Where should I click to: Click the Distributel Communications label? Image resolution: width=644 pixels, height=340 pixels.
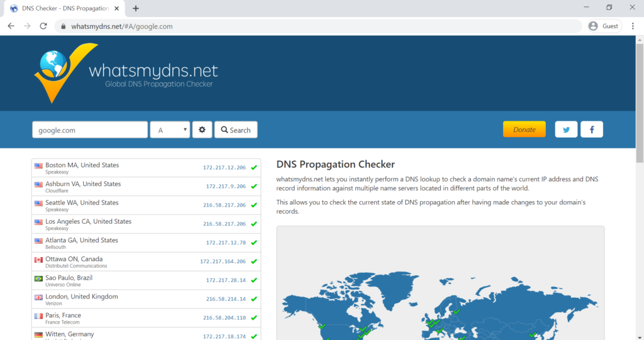tap(76, 266)
